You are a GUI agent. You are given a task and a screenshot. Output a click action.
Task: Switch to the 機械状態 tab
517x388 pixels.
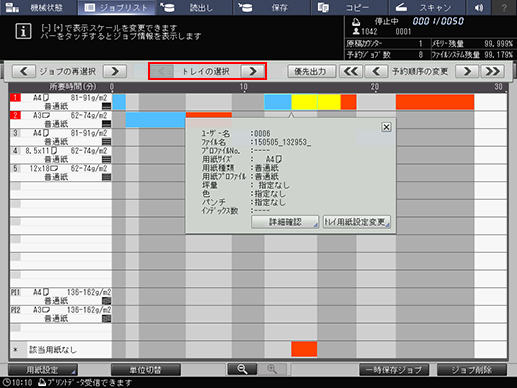39,7
